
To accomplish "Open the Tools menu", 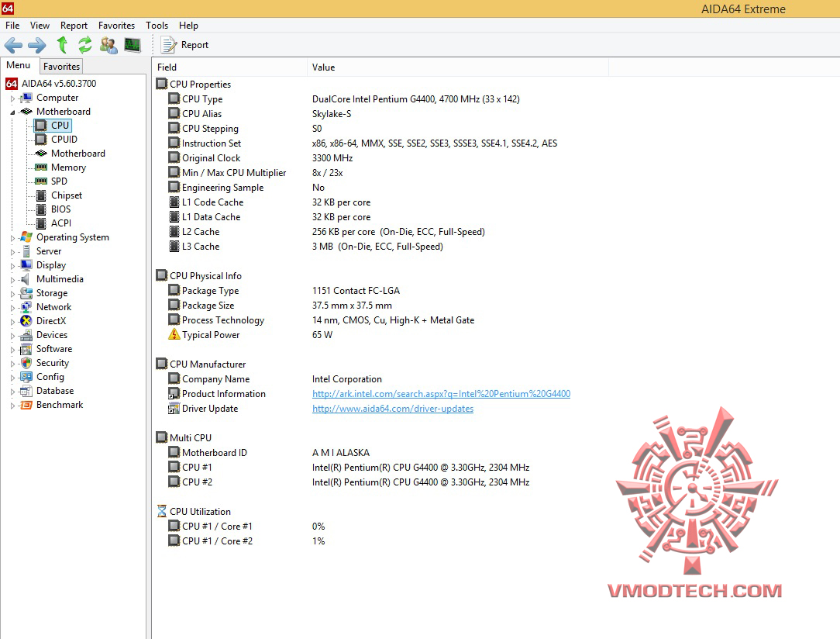I will [x=157, y=25].
